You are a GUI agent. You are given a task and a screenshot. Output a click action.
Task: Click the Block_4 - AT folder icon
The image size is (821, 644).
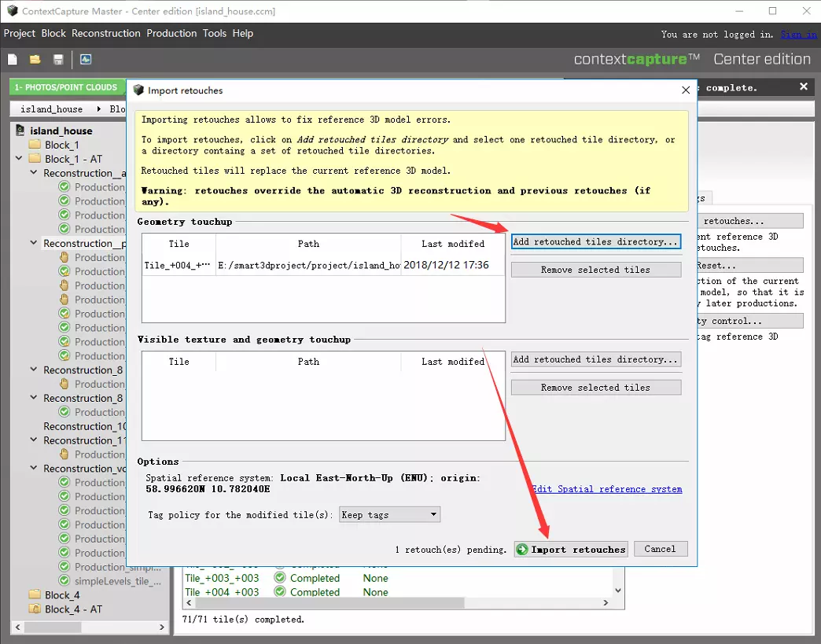click(x=35, y=609)
